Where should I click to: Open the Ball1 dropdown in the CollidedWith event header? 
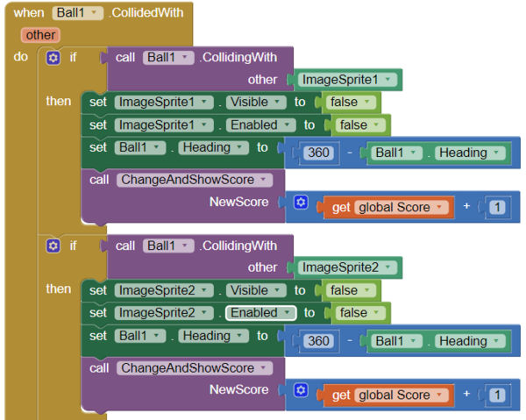coord(93,14)
